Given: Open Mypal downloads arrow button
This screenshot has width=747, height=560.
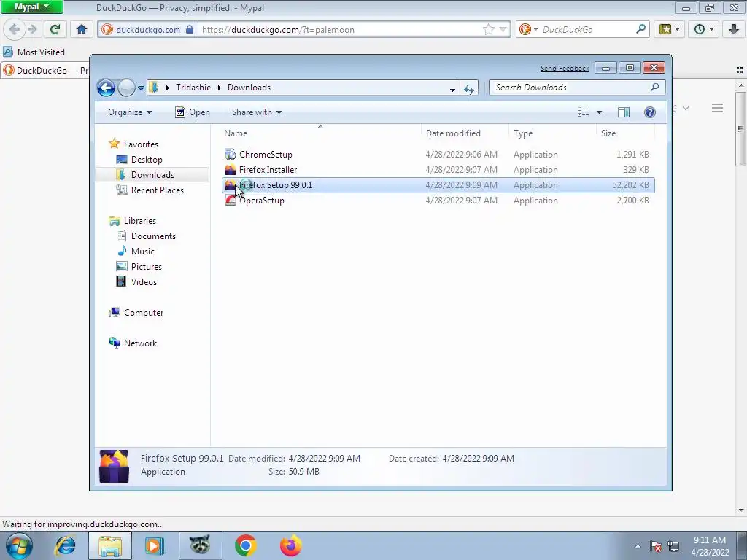Looking at the screenshot, I should click(x=734, y=29).
